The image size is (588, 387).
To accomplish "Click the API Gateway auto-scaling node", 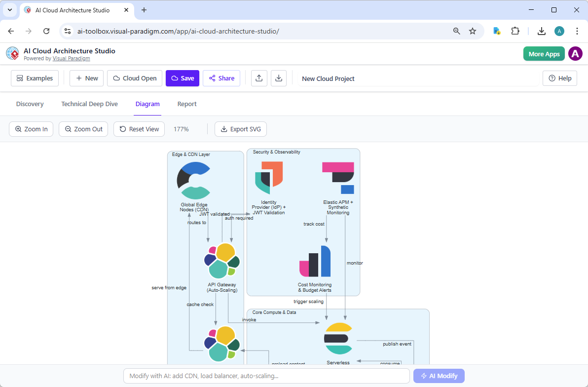I will (221, 260).
